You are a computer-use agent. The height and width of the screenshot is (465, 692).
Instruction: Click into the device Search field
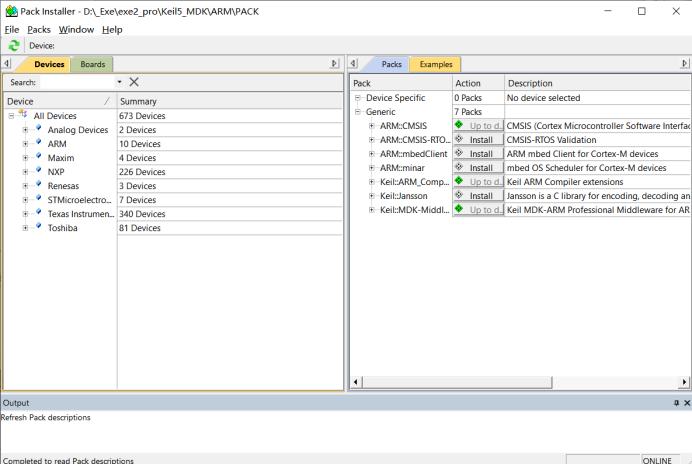click(77, 82)
